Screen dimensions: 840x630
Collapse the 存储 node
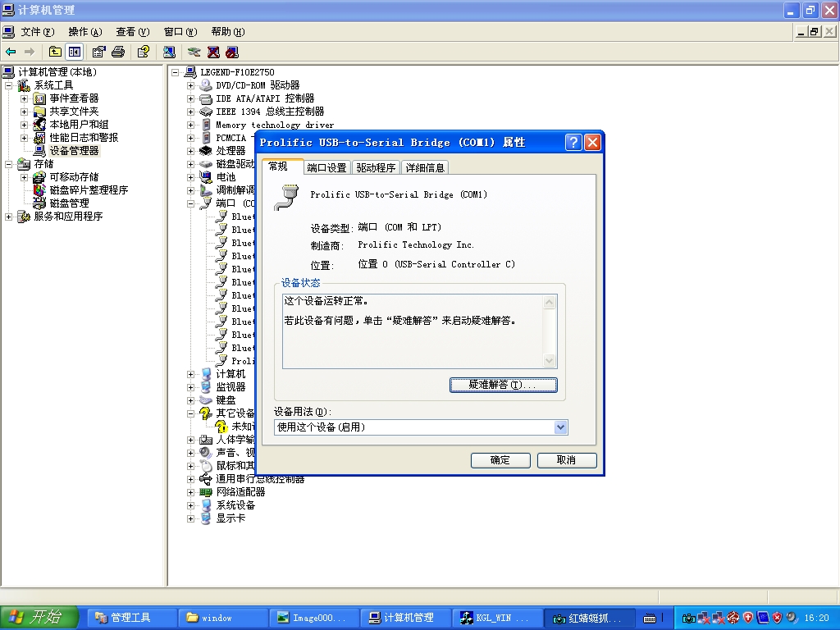point(8,164)
